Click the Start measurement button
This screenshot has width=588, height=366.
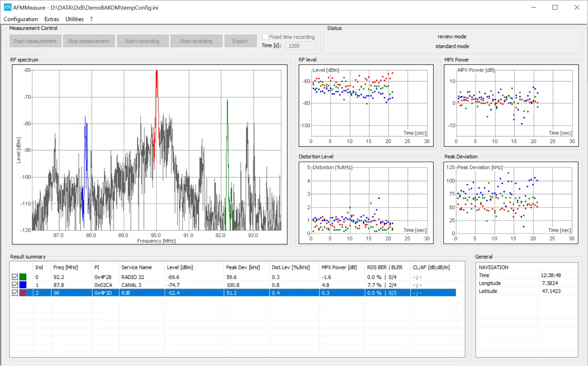point(35,41)
